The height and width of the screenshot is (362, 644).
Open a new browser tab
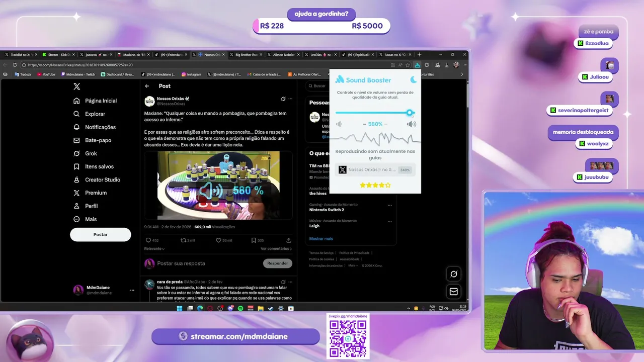(420, 54)
